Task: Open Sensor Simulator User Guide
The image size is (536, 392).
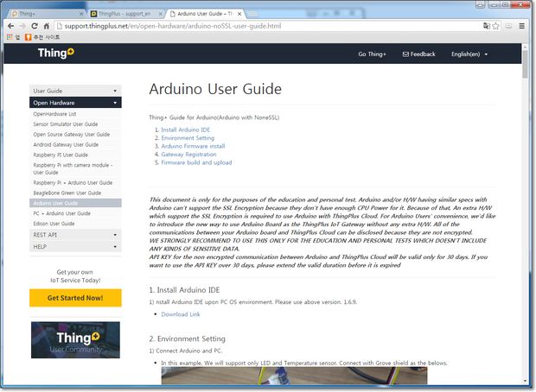Action: pyautogui.click(x=66, y=124)
